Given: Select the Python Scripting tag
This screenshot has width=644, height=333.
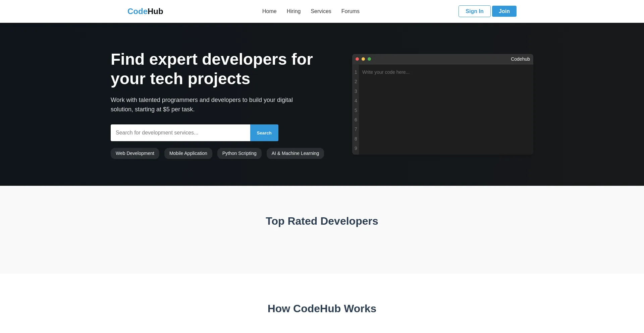Looking at the screenshot, I should click(239, 153).
